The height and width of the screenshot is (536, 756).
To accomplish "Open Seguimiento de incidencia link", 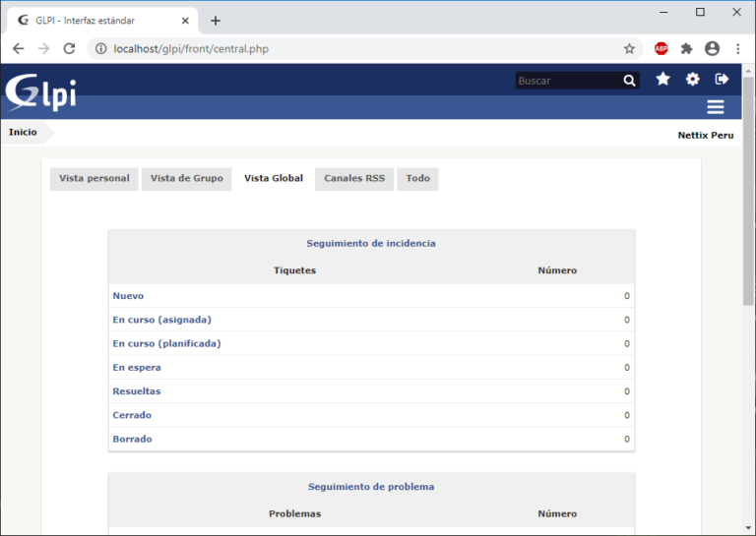I will (x=371, y=243).
